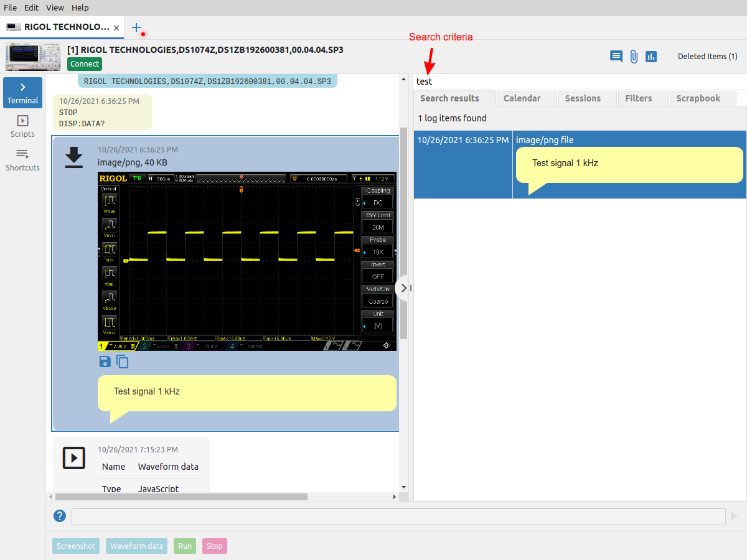Select the RIGOL TECHNOLO... instrument tab
Viewport: 747px width, 560px height.
click(x=62, y=27)
